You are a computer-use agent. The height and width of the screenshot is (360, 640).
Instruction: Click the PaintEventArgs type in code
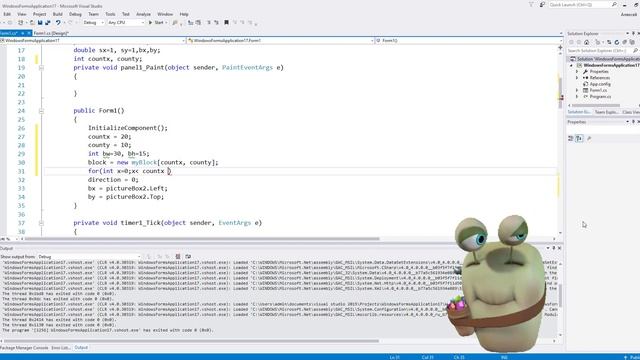coord(247,67)
